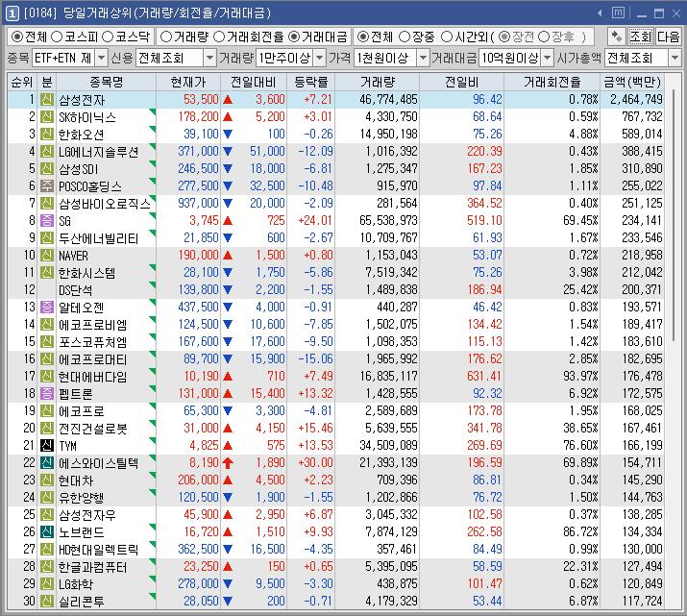The width and height of the screenshot is (687, 616).
Task: Click the 신 badge in NAVER row
Action: point(47,255)
